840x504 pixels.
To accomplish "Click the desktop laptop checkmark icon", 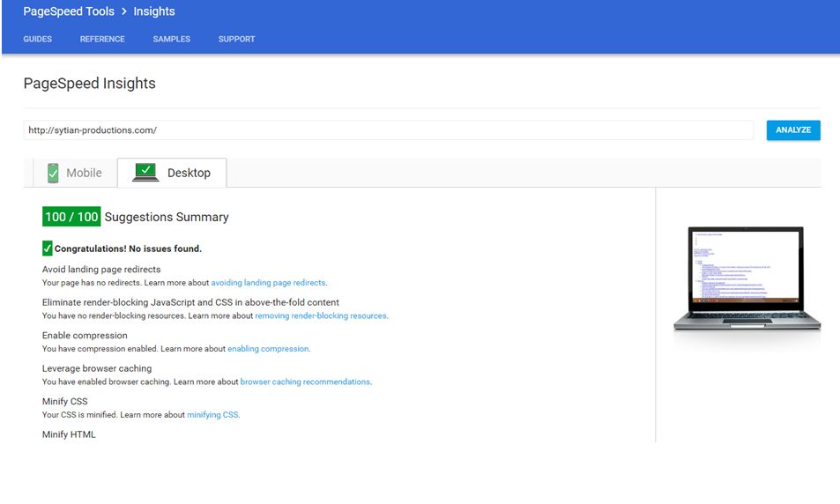I will (x=145, y=172).
